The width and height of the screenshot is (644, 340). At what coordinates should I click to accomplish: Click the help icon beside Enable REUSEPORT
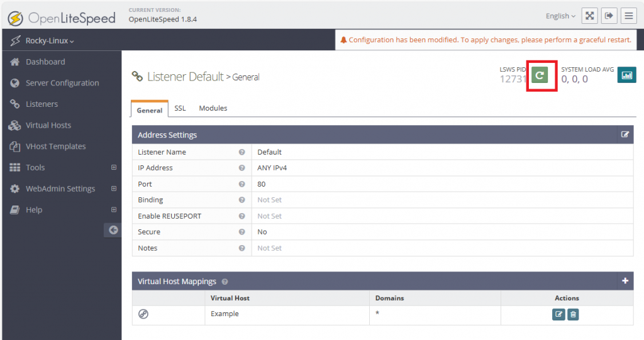241,216
